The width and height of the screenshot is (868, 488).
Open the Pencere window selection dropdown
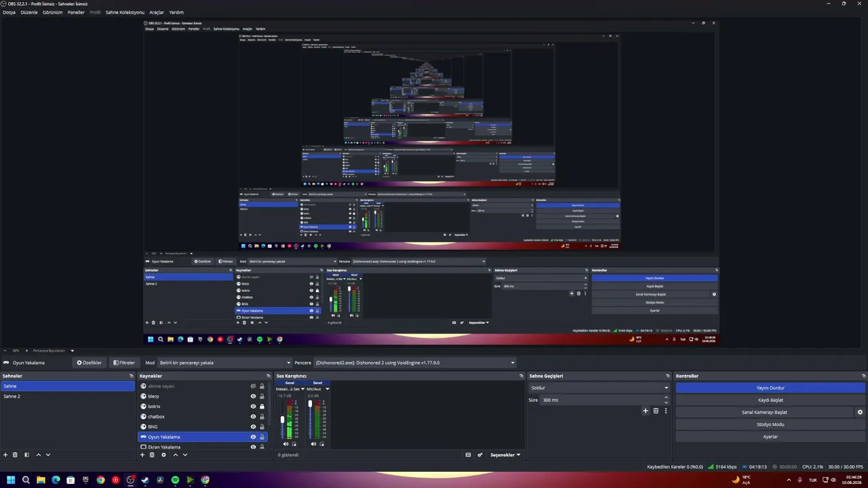pyautogui.click(x=414, y=363)
